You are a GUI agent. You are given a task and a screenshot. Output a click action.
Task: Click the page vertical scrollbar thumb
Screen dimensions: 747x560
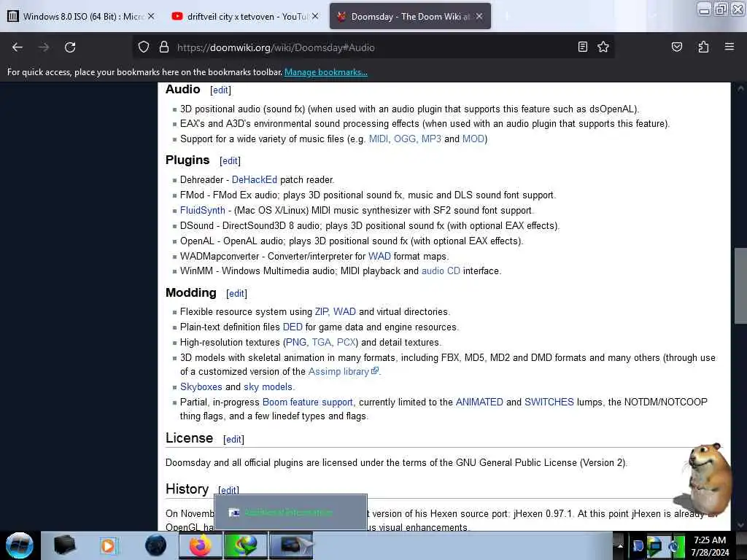point(740,286)
